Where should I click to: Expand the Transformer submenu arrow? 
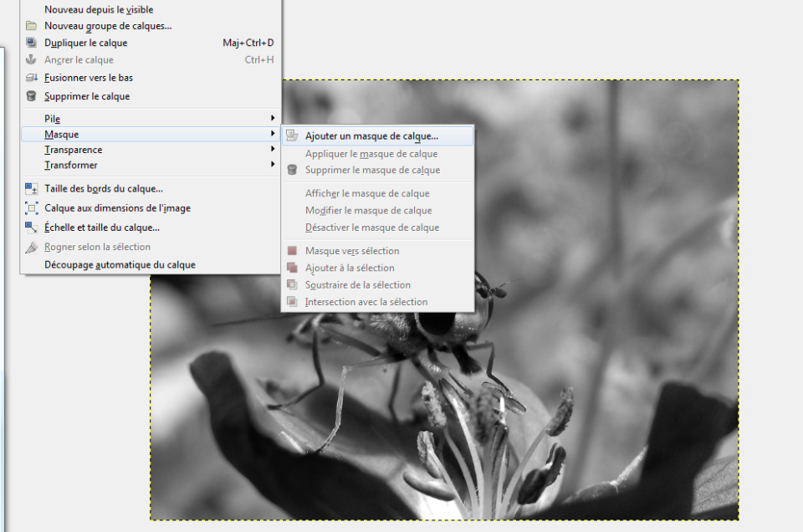tap(273, 164)
